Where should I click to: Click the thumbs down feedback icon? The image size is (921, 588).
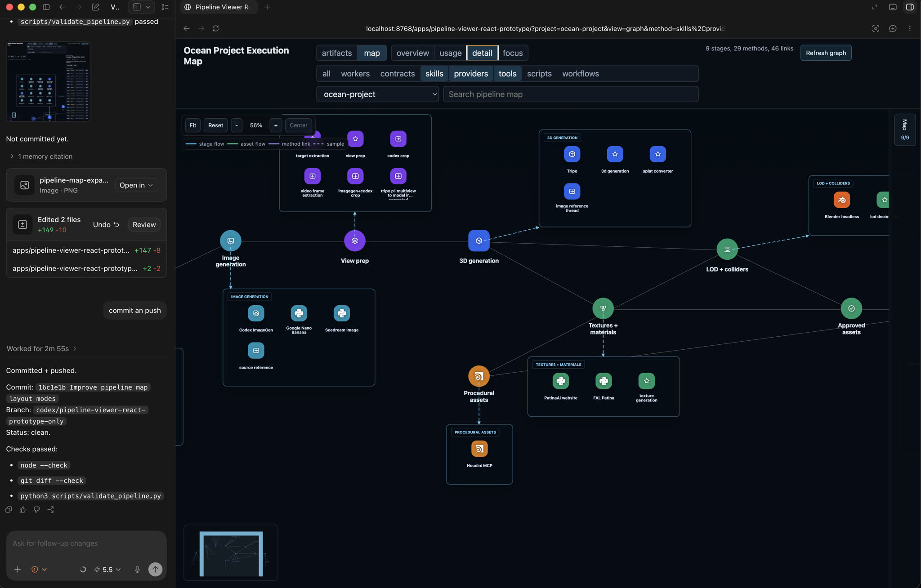point(37,510)
